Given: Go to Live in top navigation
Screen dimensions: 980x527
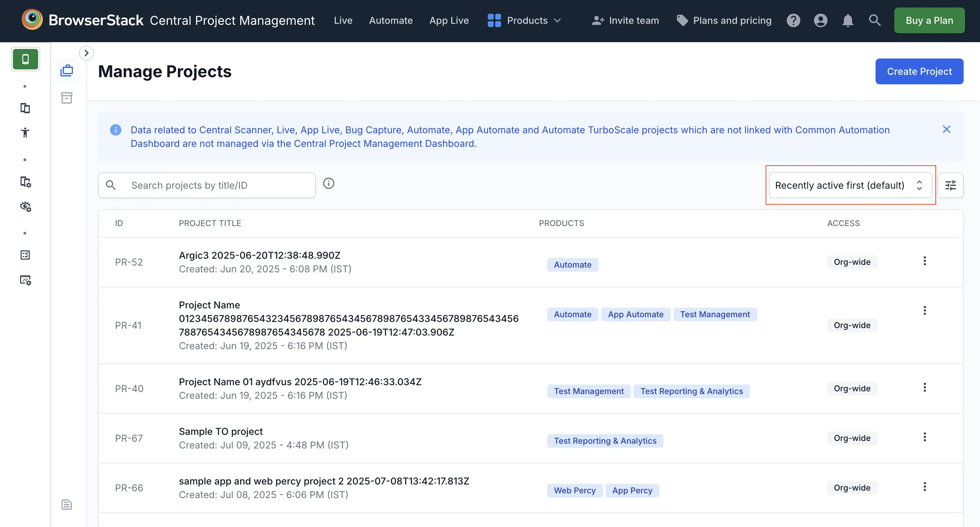Looking at the screenshot, I should (x=343, y=20).
